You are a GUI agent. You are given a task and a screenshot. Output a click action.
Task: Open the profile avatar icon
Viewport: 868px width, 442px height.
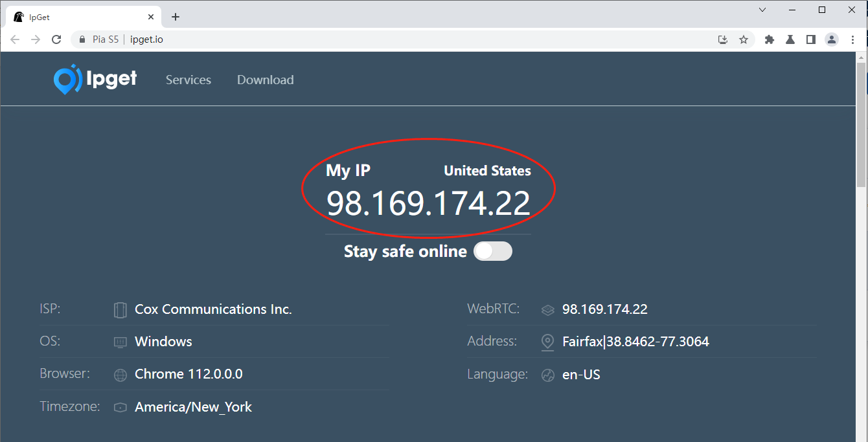tap(831, 39)
